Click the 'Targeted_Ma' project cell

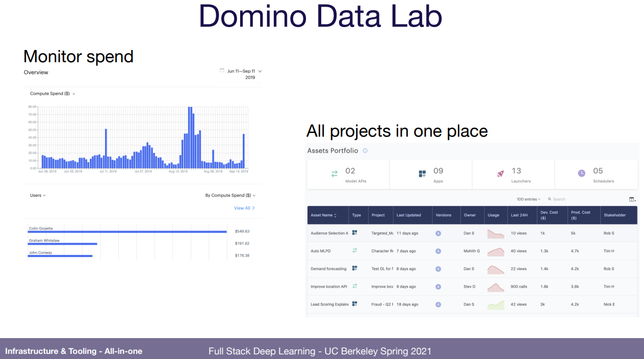pyautogui.click(x=382, y=233)
